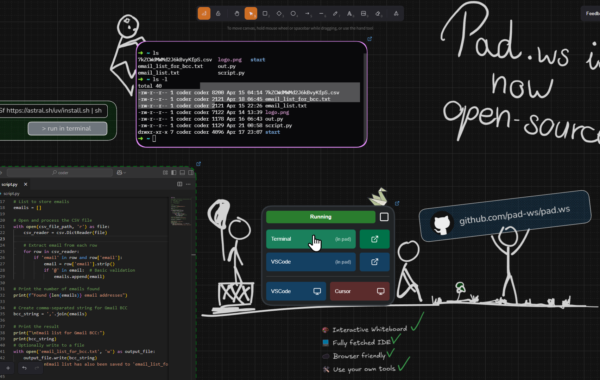Click the coder search box in VS Code
Screen dimensions: 600x380
click(60, 173)
